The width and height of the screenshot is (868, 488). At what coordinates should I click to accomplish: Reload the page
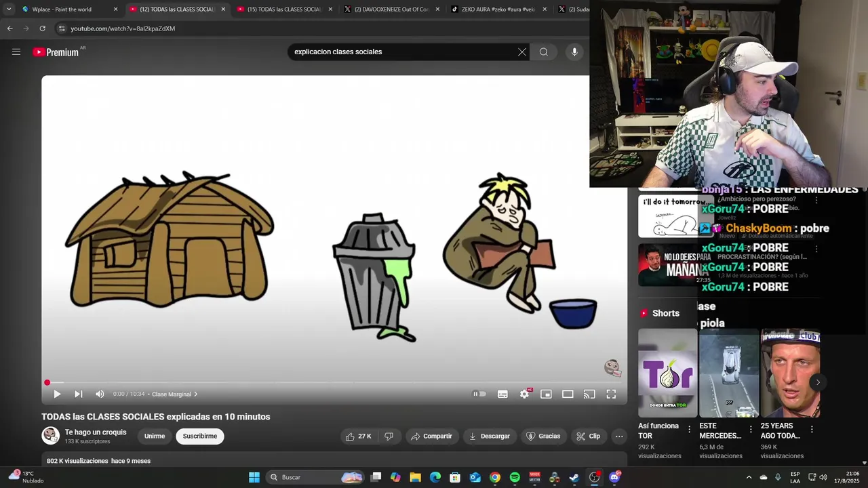42,28
